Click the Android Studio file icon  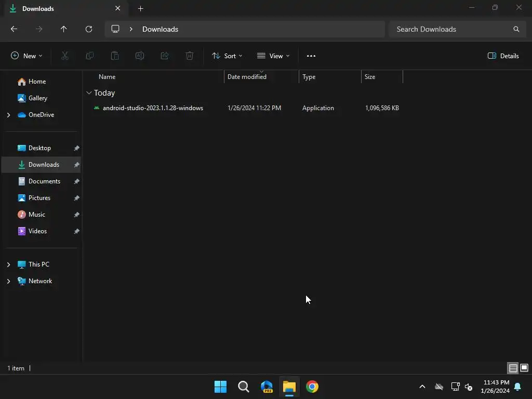click(97, 108)
